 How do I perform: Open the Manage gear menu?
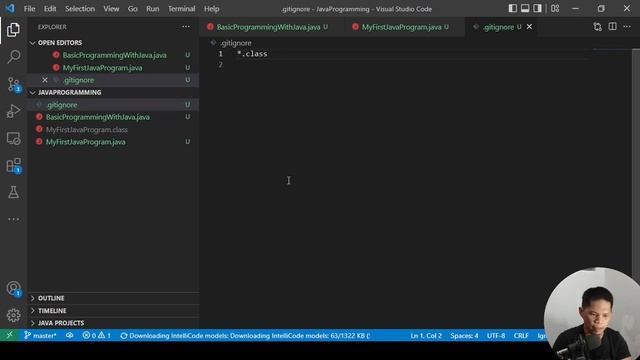(x=13, y=315)
